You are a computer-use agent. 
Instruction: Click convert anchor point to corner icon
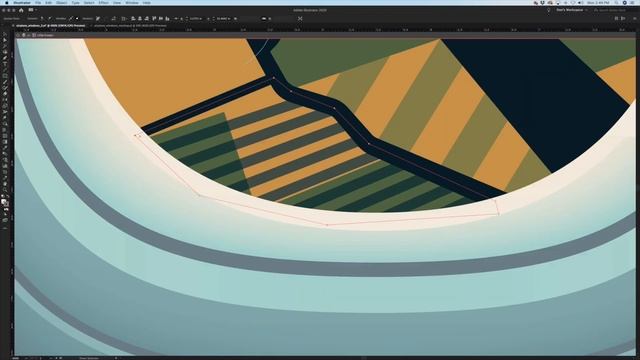[42, 19]
